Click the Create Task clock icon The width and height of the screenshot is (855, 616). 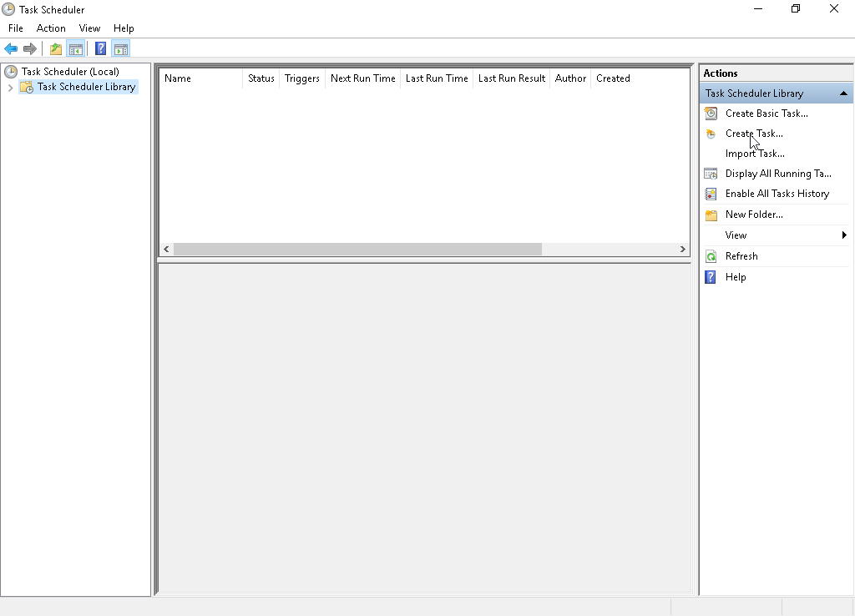point(711,134)
